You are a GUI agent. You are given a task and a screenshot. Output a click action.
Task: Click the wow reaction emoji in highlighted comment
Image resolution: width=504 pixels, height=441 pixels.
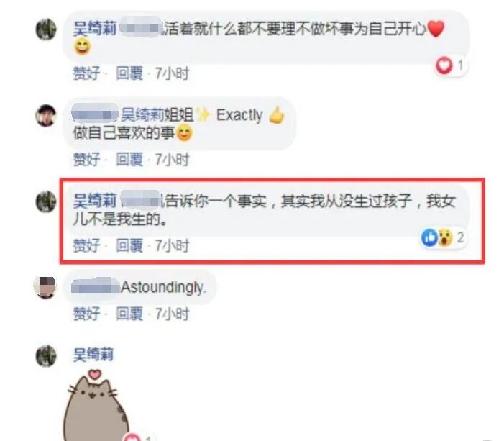pos(445,237)
